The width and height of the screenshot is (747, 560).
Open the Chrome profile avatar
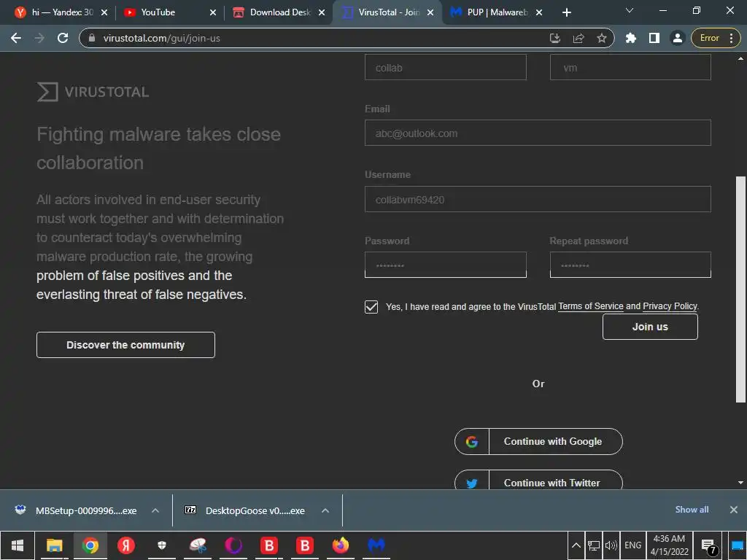677,38
